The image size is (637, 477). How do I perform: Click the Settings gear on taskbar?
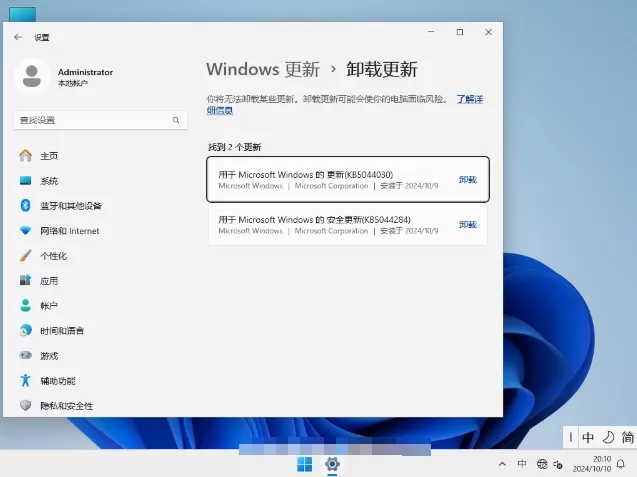[332, 464]
